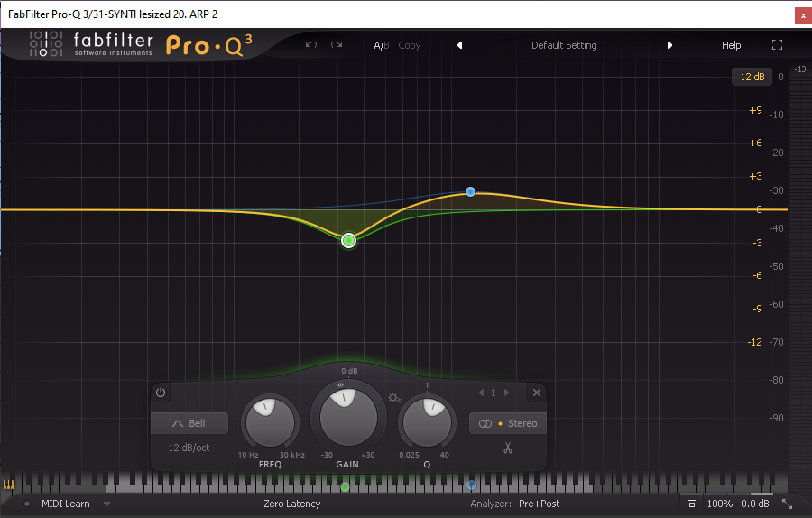Toggle the MIDI Learn enable dot
Screen dimensions: 812x518
click(27, 504)
